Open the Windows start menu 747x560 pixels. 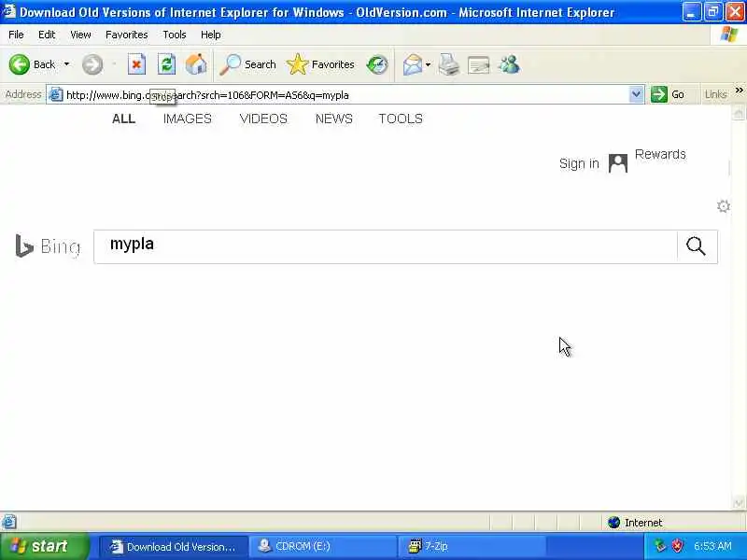(x=44, y=546)
